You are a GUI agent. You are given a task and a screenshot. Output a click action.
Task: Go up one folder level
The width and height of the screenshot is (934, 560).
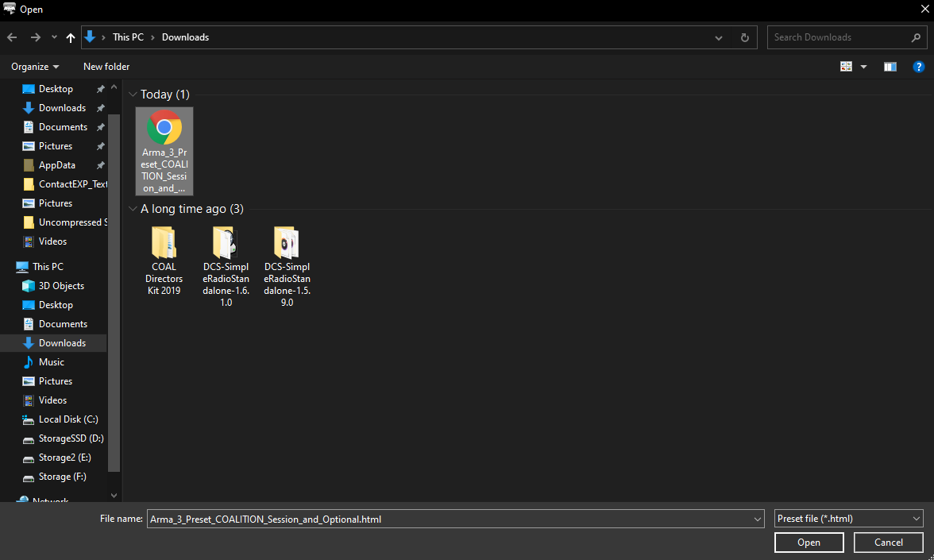(x=71, y=37)
